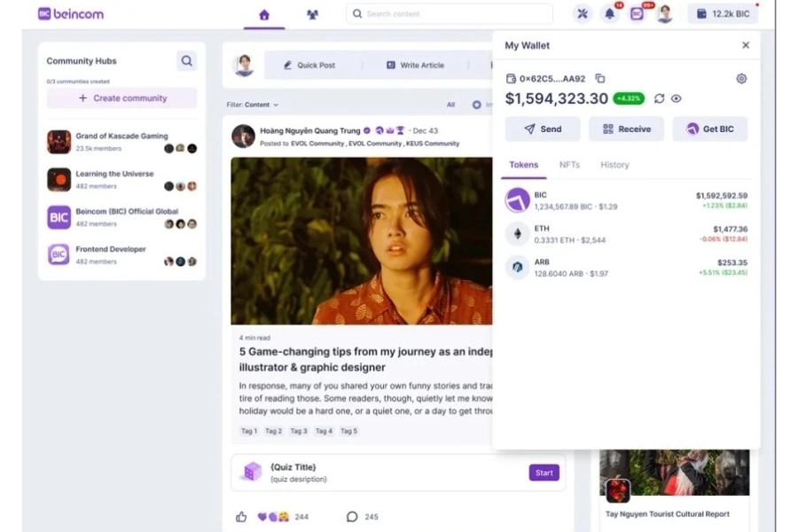This screenshot has height=532, width=798.
Task: Click the wallet address 0x62C5....AA92
Action: pyautogui.click(x=552, y=79)
